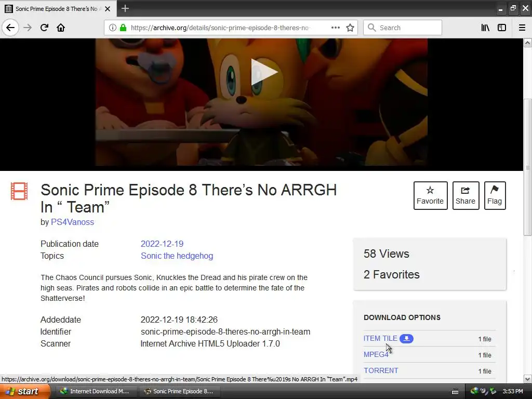The height and width of the screenshot is (399, 532).
Task: Reload the current page
Action: (x=44, y=28)
